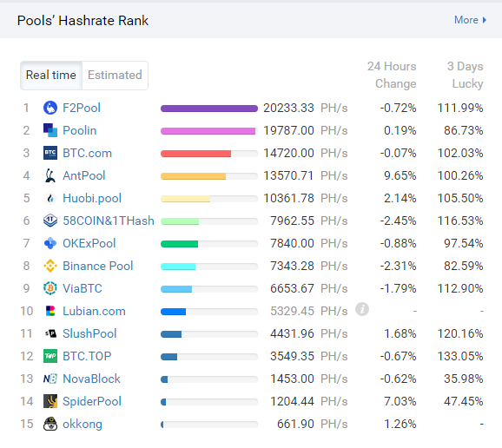502x448 pixels.
Task: Click the SpiderPool logo icon
Action: click(50, 401)
